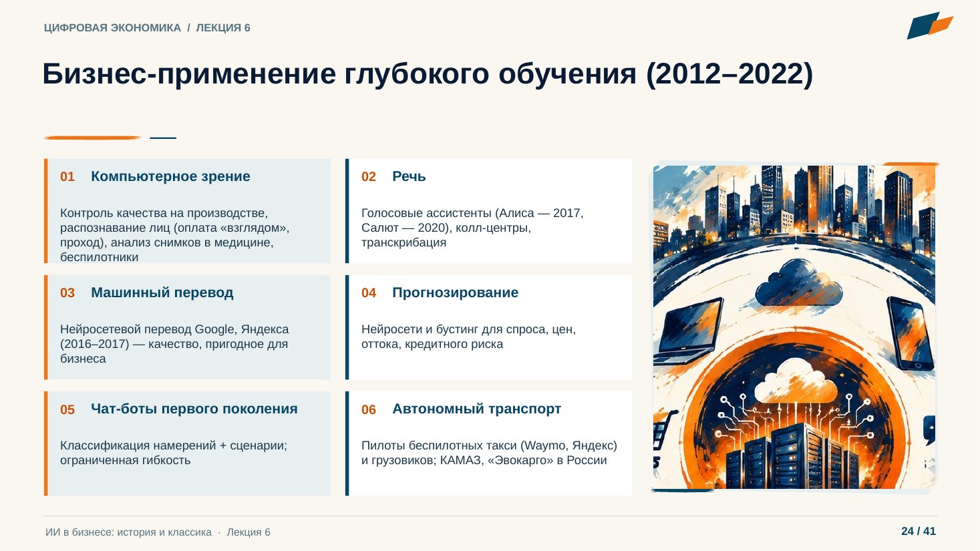Select the heading 'Компьютерное зрение'
Viewport: 980px width, 551px height.
click(x=170, y=176)
